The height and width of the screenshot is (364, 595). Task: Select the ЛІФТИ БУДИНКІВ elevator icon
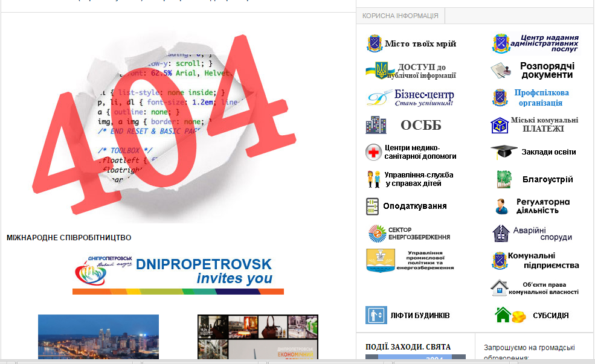pyautogui.click(x=376, y=315)
